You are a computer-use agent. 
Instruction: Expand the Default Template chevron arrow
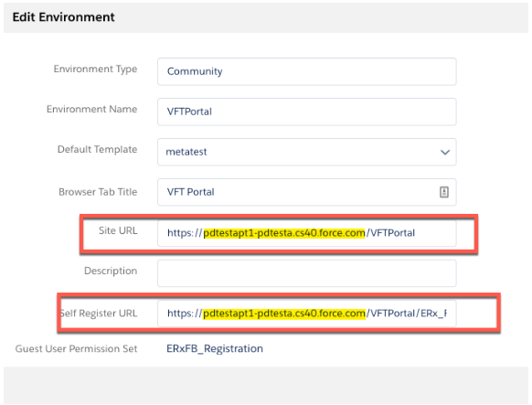(x=445, y=153)
